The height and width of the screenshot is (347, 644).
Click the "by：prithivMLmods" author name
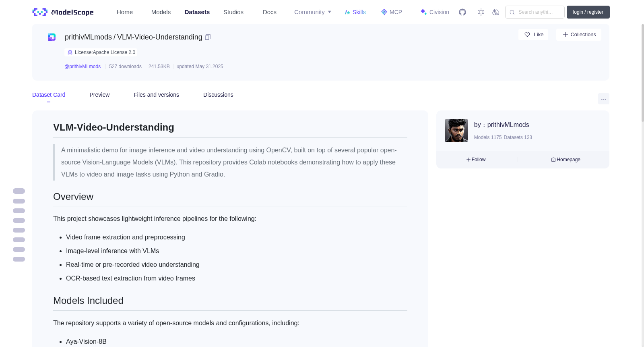click(502, 125)
